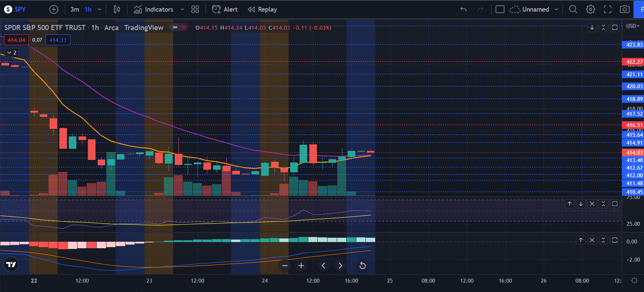The width and height of the screenshot is (644, 292).
Task: Move the MACD bottom pane up
Action: pos(581,240)
